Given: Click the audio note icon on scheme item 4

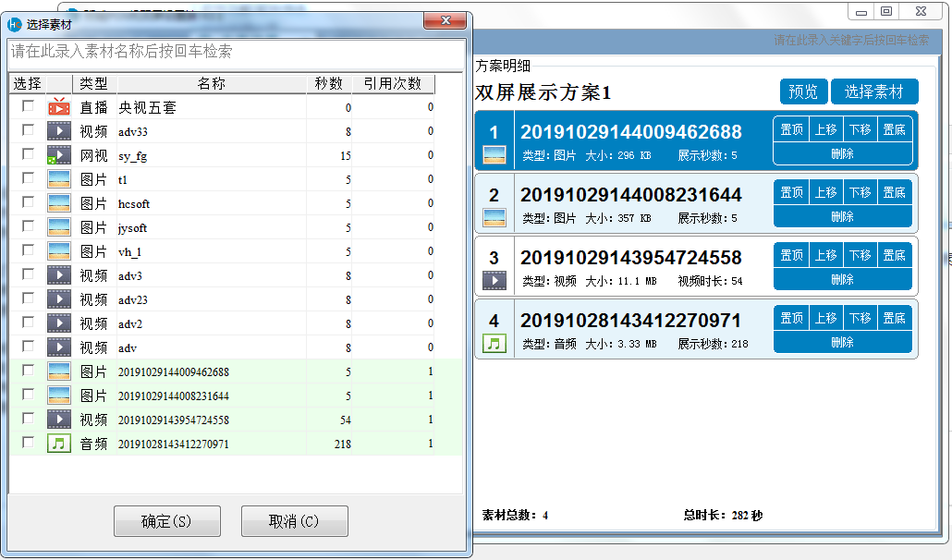Looking at the screenshot, I should point(494,344).
